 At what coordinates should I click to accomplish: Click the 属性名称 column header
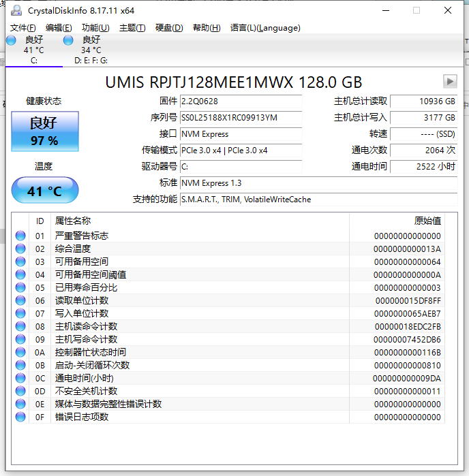(200, 221)
